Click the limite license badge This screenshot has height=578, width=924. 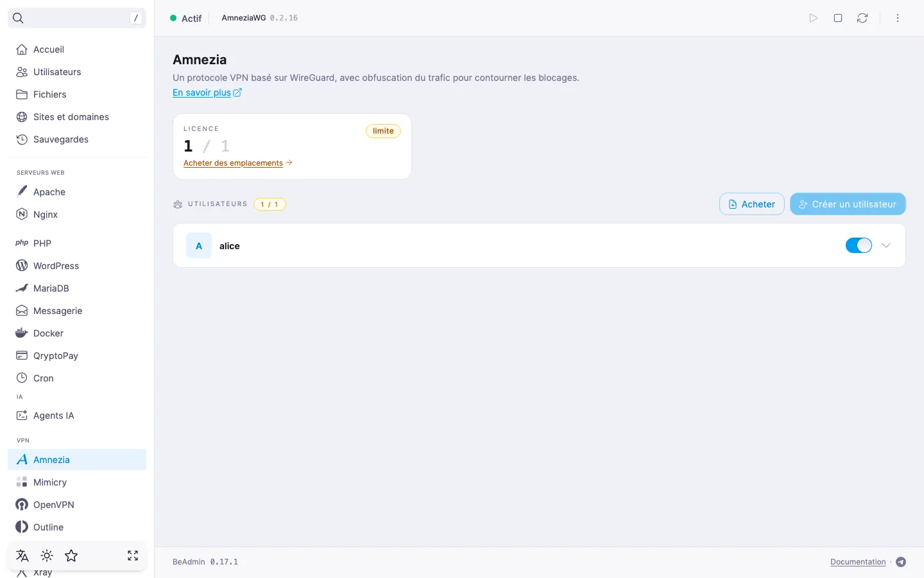coord(383,131)
